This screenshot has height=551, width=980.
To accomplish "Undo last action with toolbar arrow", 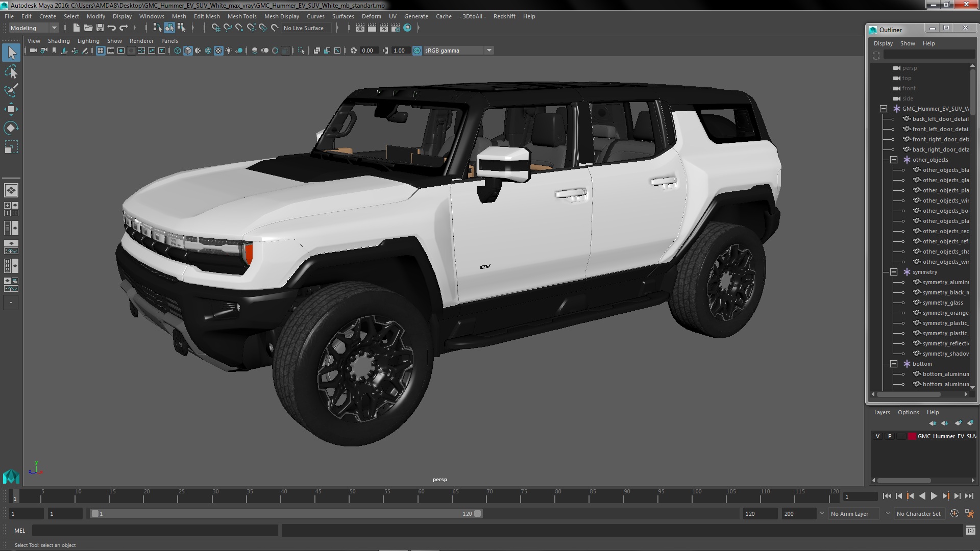I will (111, 28).
